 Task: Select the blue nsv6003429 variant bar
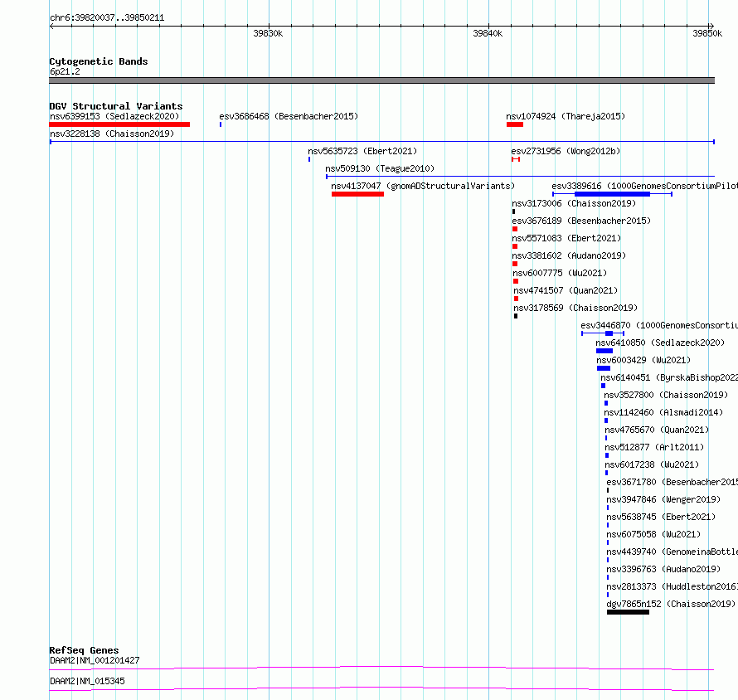604,368
